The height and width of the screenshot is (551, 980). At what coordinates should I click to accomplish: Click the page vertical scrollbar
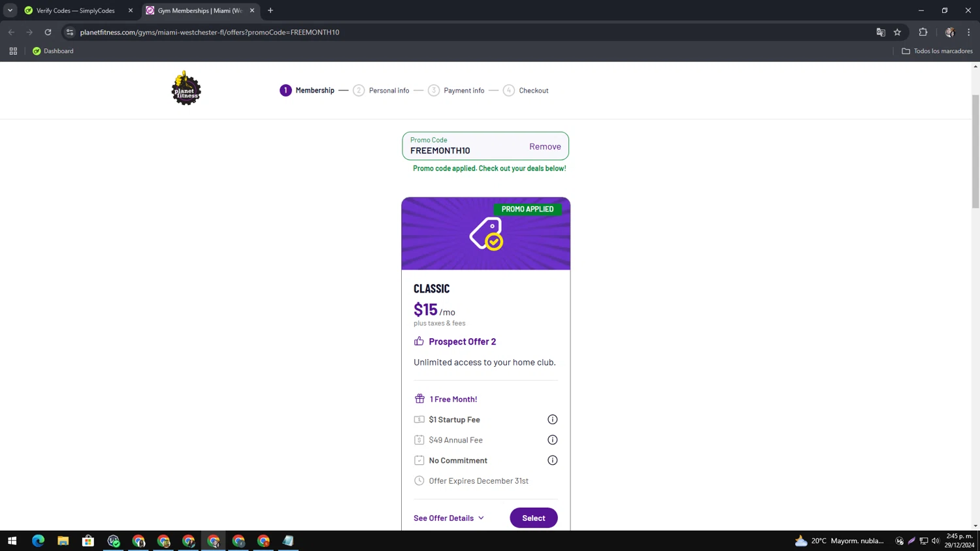coord(975,151)
